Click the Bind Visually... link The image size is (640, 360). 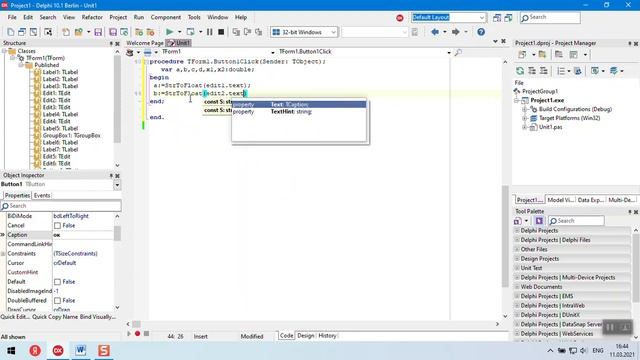coord(98,317)
